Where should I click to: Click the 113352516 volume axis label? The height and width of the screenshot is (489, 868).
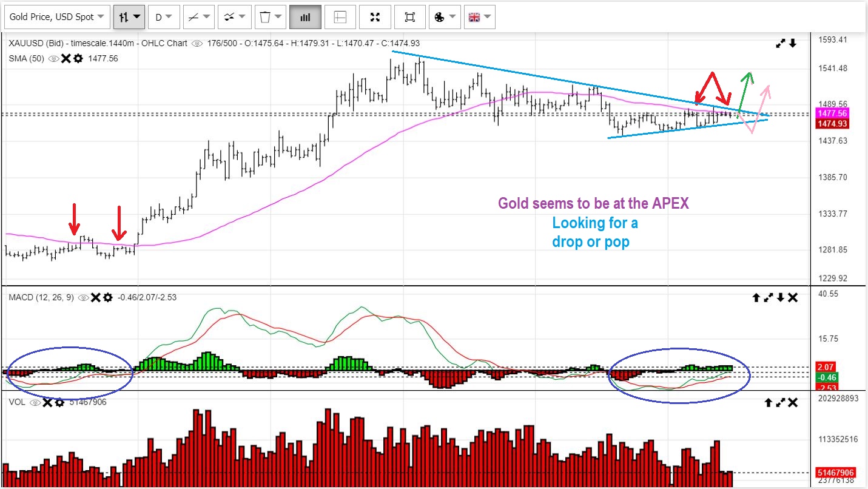coord(837,439)
